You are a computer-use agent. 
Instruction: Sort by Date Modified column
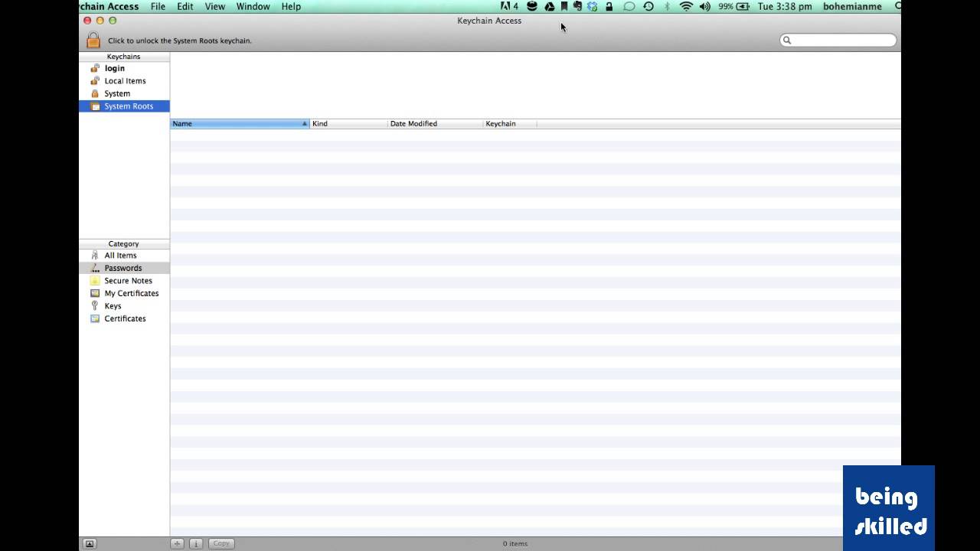click(x=435, y=123)
